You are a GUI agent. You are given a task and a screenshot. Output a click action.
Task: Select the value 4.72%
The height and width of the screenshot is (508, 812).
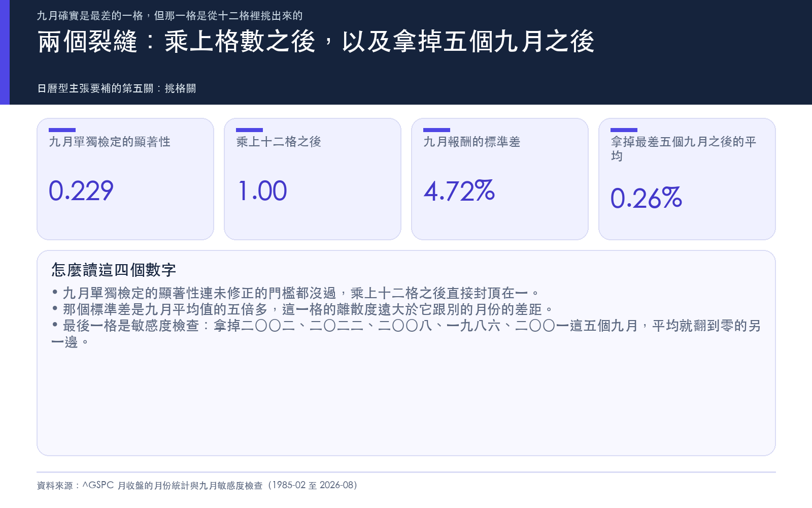(x=459, y=191)
